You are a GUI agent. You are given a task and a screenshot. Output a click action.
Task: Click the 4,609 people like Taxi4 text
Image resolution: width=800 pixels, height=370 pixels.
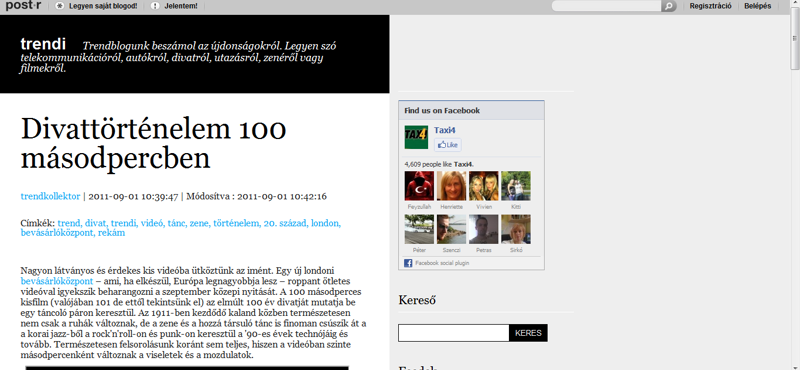coord(439,164)
